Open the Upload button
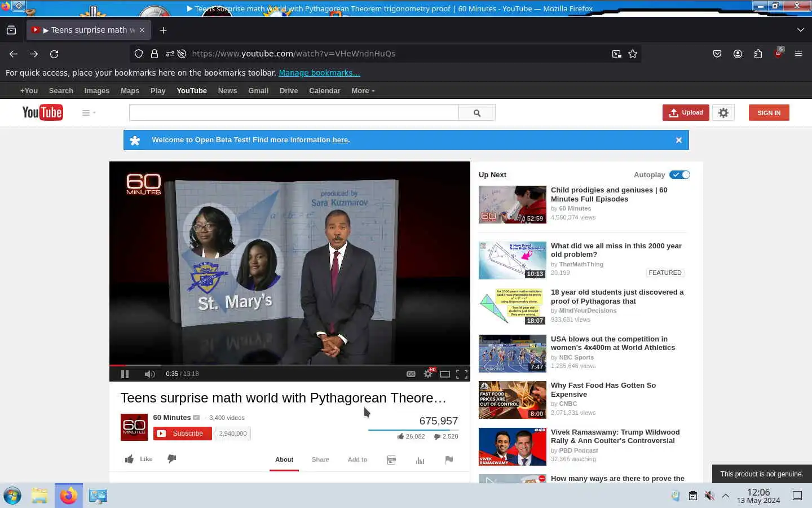Image resolution: width=812 pixels, height=508 pixels. point(686,113)
